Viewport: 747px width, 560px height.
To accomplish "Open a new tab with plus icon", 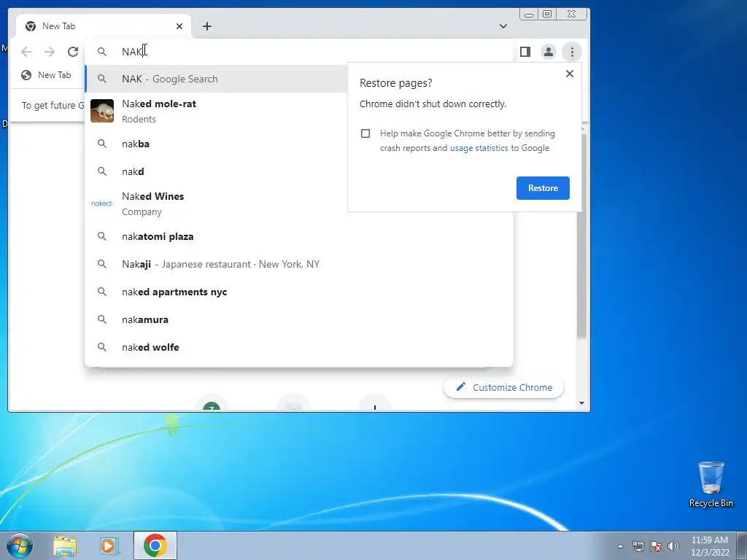I will point(206,26).
